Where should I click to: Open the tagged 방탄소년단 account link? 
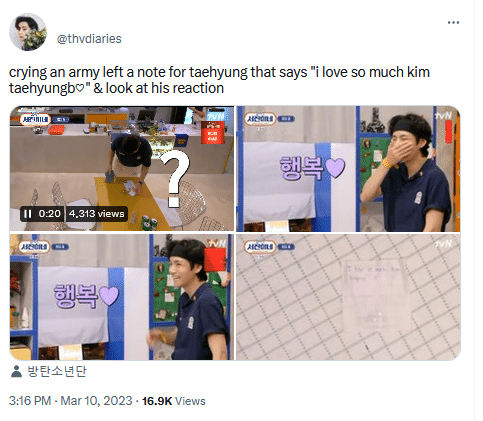57,371
